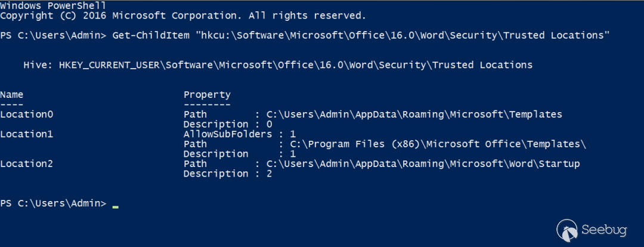
Task: Click the 'Description : 0' property line
Action: pos(228,124)
